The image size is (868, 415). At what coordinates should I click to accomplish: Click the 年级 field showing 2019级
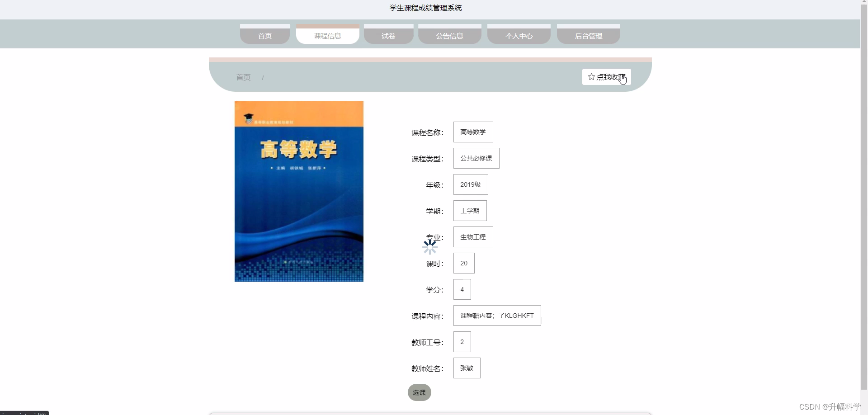pos(470,184)
